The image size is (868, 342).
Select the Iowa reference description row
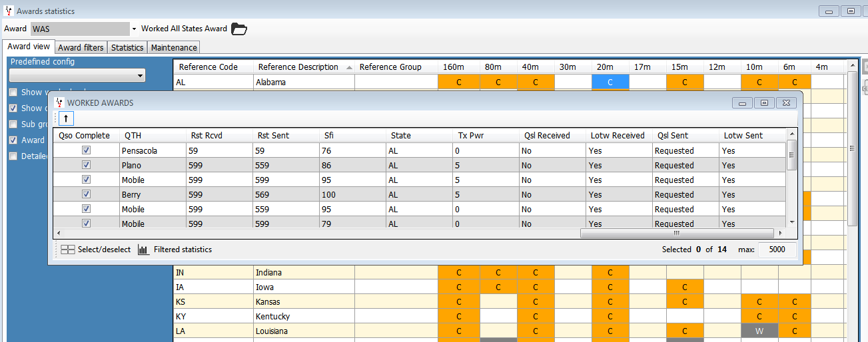(x=304, y=287)
